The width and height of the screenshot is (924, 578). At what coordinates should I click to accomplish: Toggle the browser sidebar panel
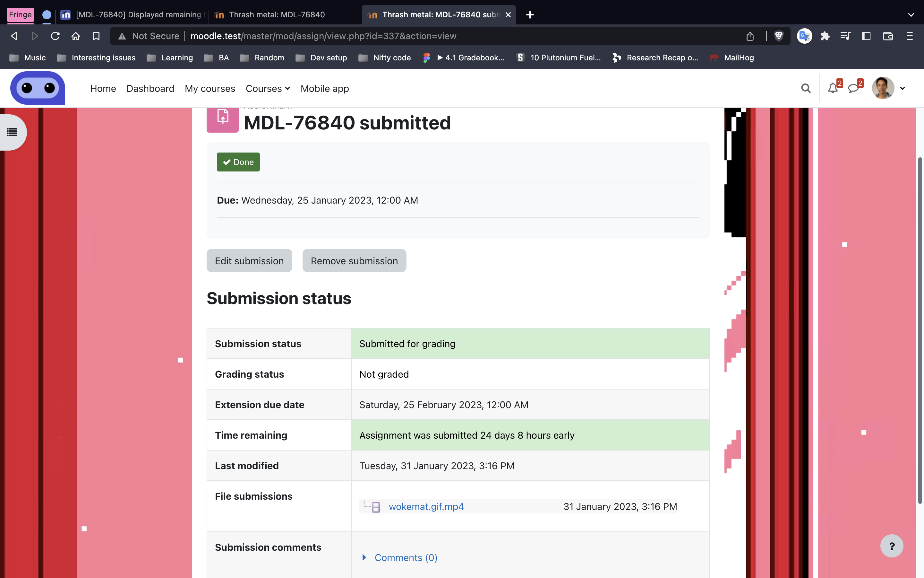(x=866, y=36)
